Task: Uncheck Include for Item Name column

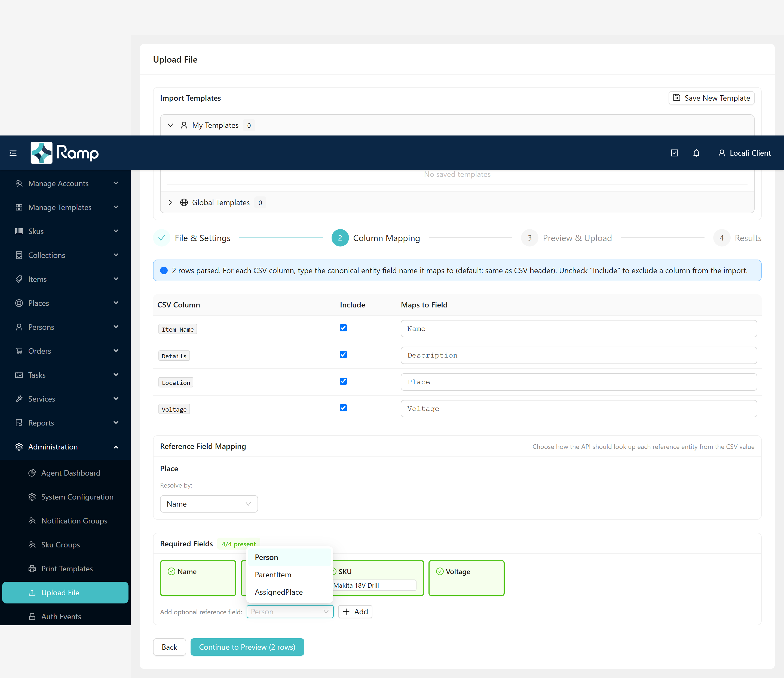Action: (x=343, y=328)
